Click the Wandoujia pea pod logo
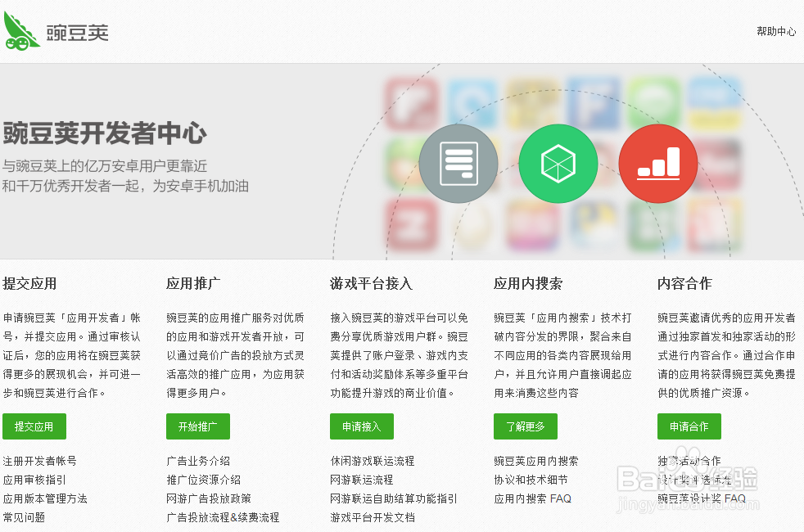This screenshot has height=532, width=804. point(21,31)
